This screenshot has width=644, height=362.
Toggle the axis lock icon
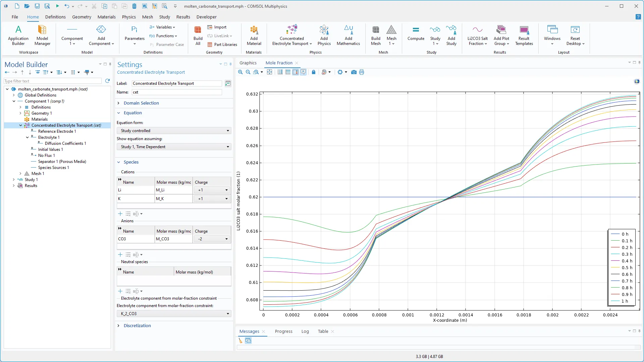pos(314,72)
